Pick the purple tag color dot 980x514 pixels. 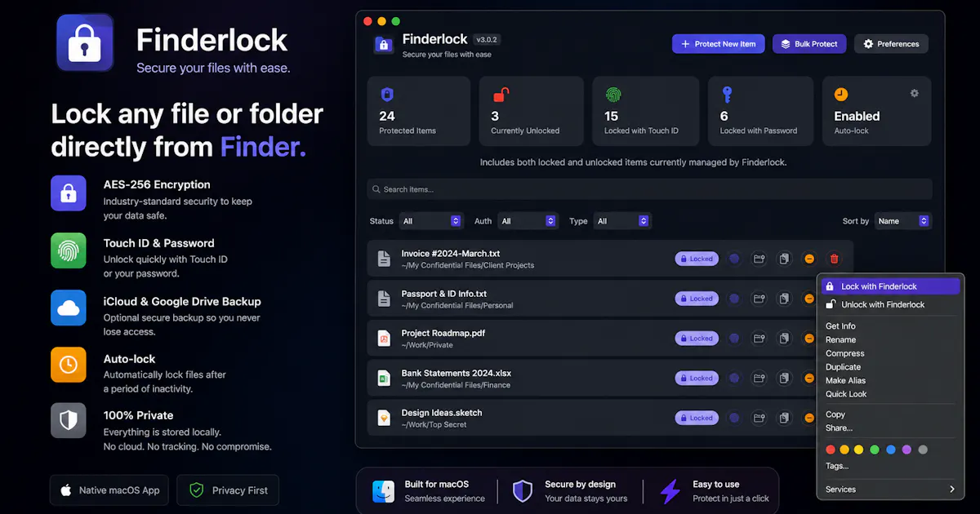906,450
